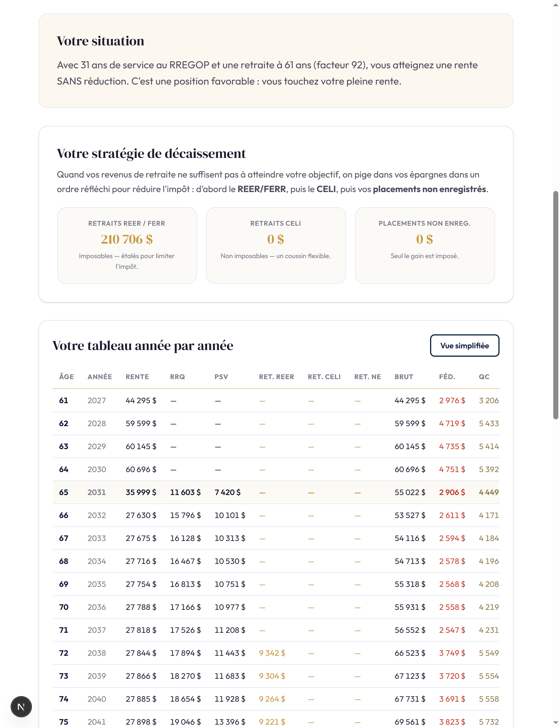The height and width of the screenshot is (728, 560).
Task: Click federal tax 3 823 $
Action: coord(452,722)
